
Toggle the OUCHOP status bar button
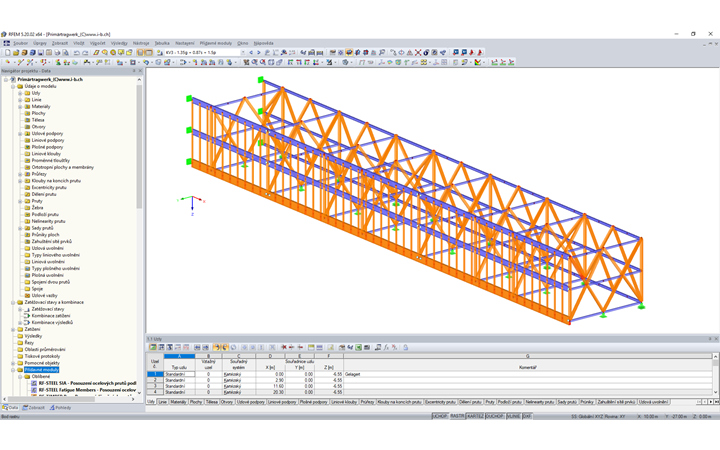coord(495,416)
